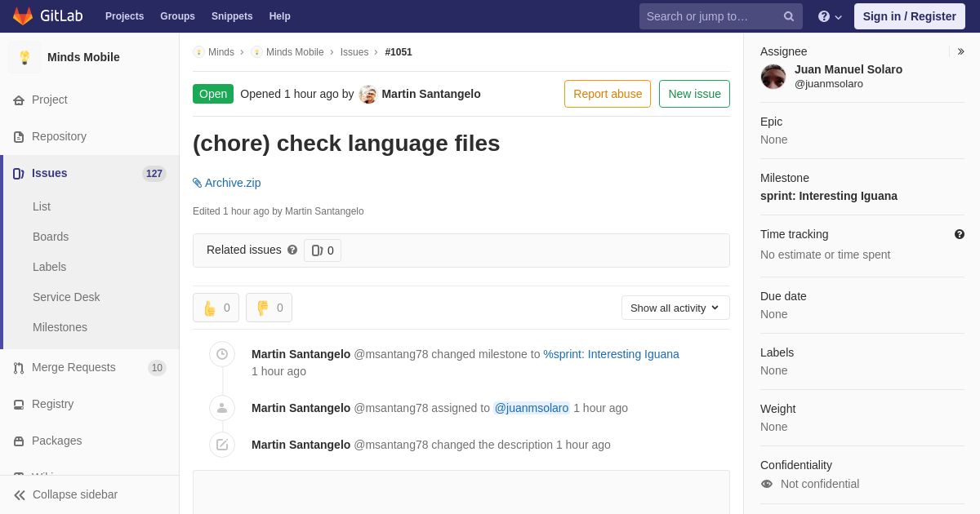Click the Issues count badge 127
Image resolution: width=980 pixels, height=514 pixels.
tap(154, 174)
